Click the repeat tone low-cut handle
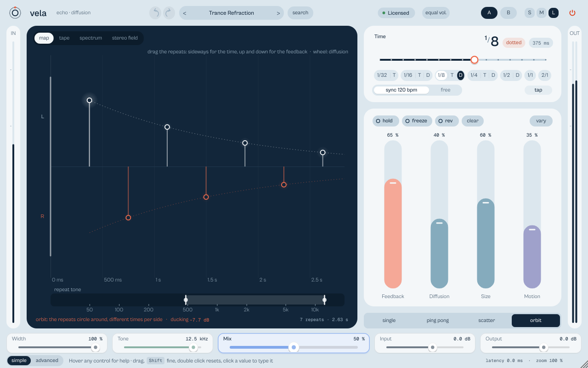The width and height of the screenshot is (588, 368). tap(186, 300)
